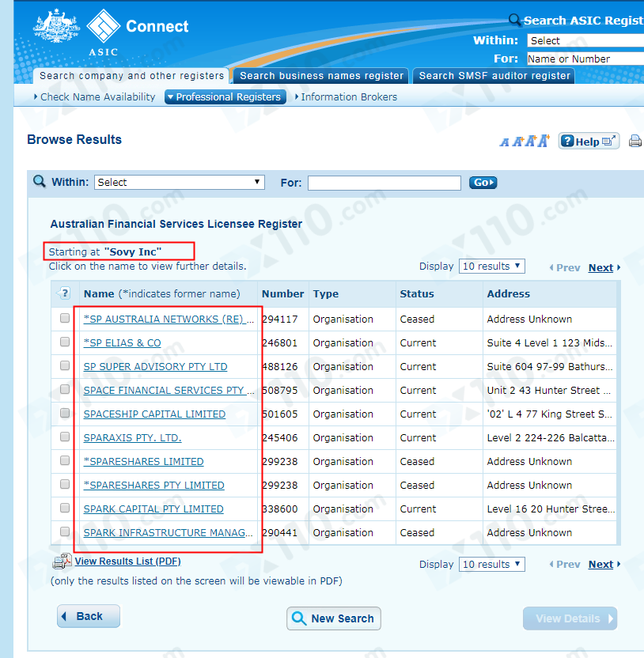Click the magnifier icon beside Within

[40, 182]
